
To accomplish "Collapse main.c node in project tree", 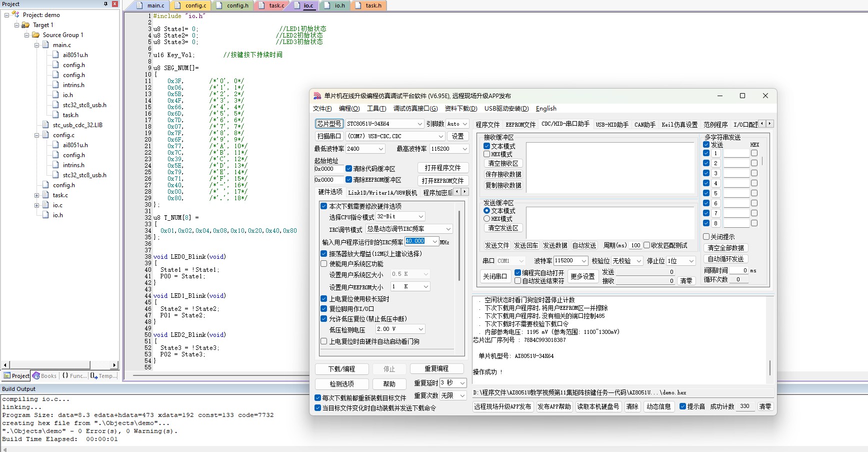I will pos(36,45).
